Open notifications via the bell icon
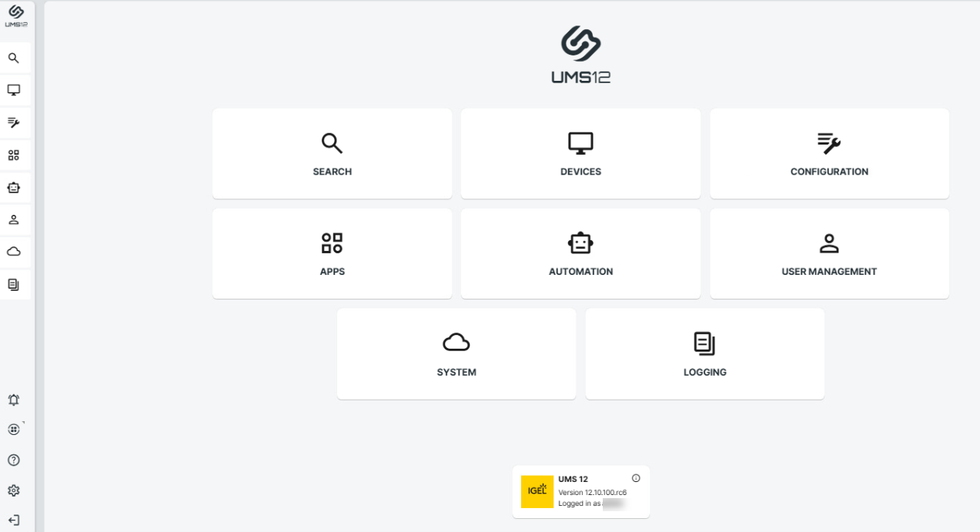 (14, 400)
